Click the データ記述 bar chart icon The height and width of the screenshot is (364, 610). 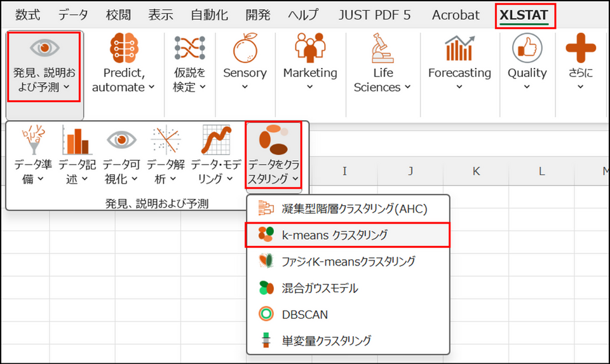77,140
